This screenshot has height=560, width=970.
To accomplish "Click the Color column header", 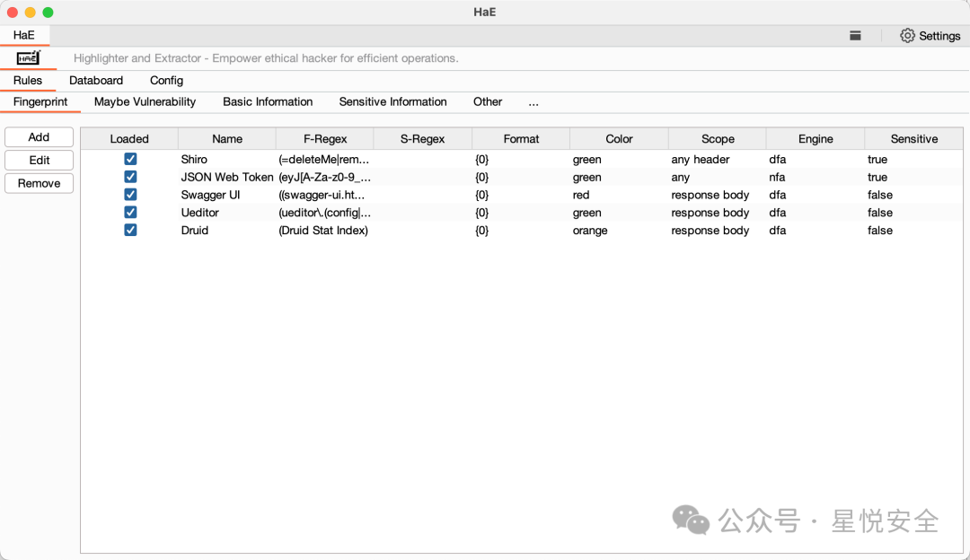I will (x=619, y=139).
